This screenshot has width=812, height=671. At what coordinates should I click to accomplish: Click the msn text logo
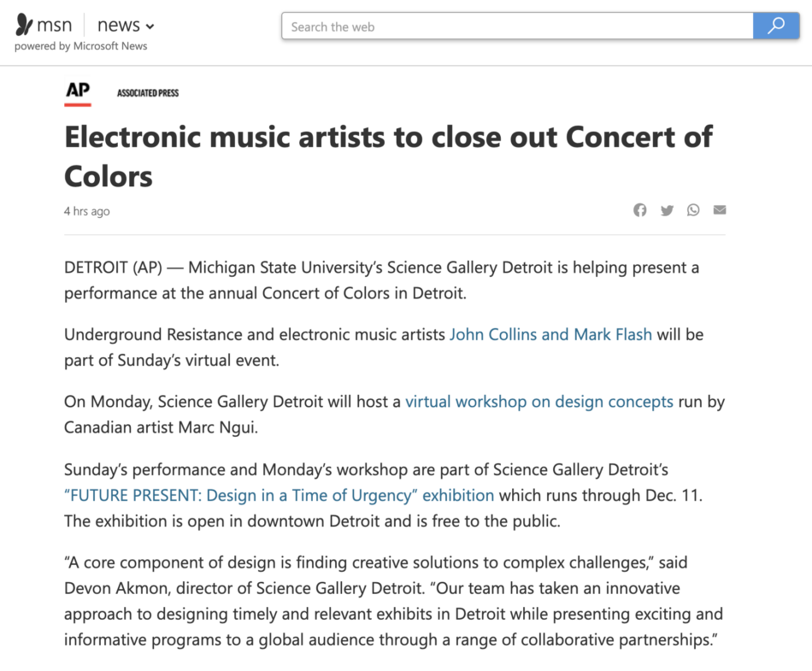click(x=55, y=25)
